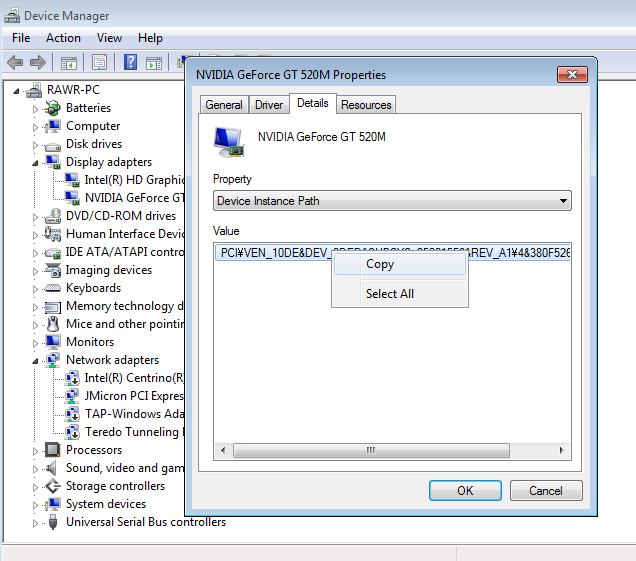Select the Disk drives icon
636x561 pixels.
click(x=53, y=145)
